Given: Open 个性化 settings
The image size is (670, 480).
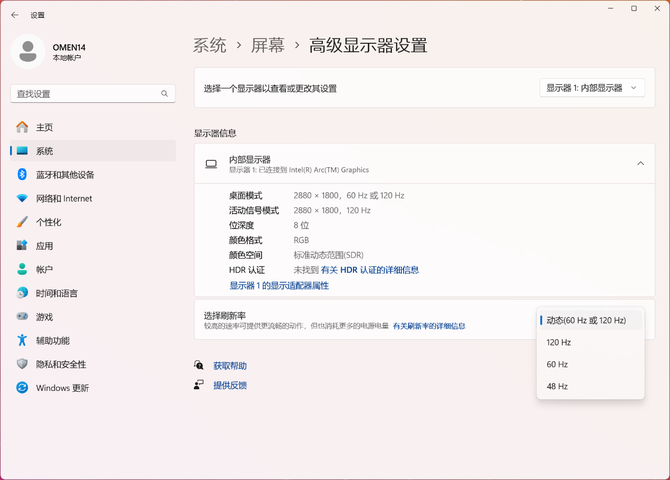Looking at the screenshot, I should tap(93, 222).
